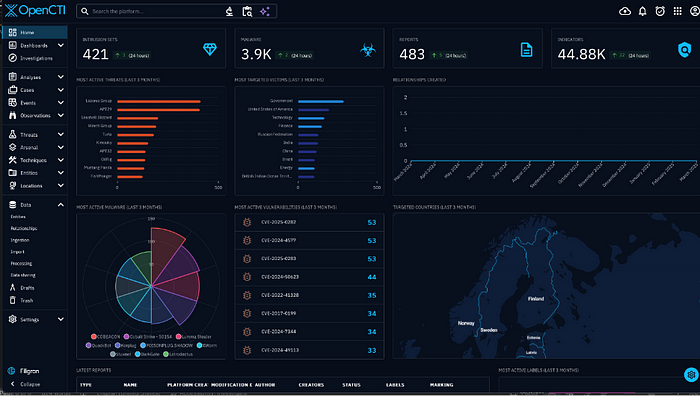This screenshot has height=396, width=700.
Task: Open the CVE-2024-49113 vulnerability row
Action: coord(309,350)
